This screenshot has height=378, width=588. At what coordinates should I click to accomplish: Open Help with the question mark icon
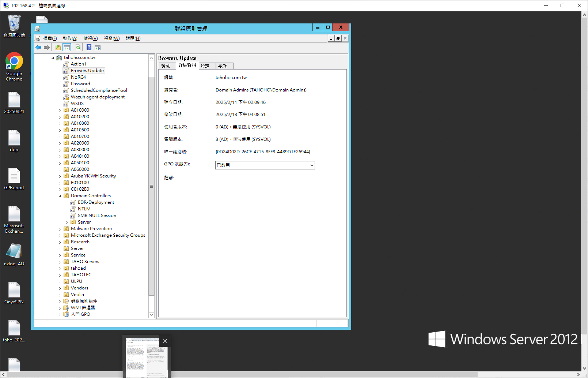[x=89, y=48]
